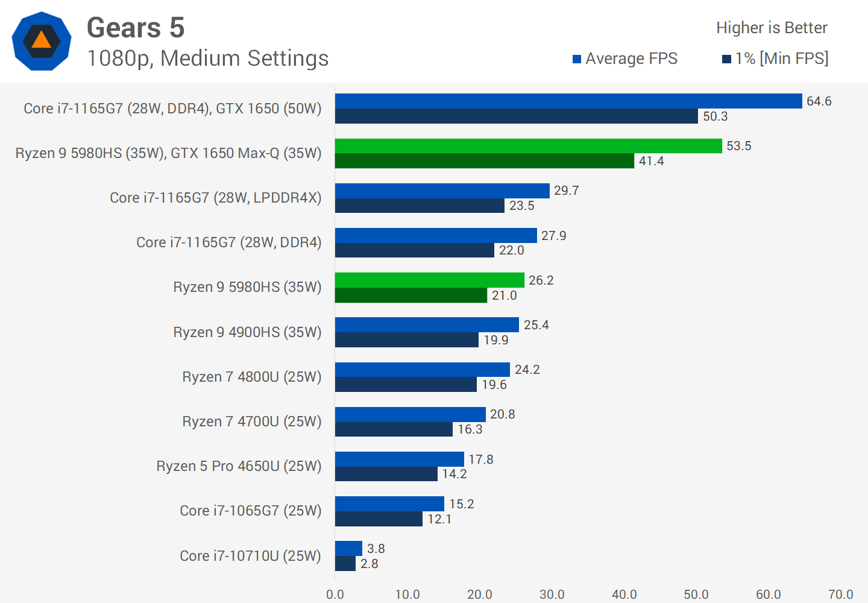The width and height of the screenshot is (868, 603).
Task: Click the 2.8 minimum FPS bar
Action: click(345, 563)
